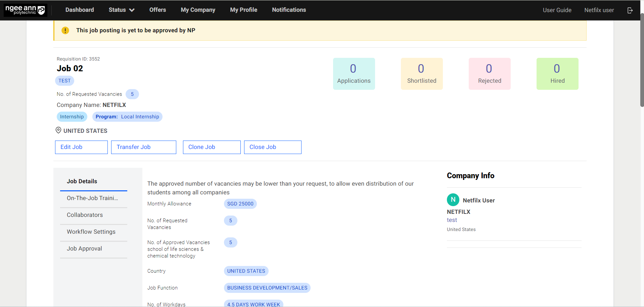The width and height of the screenshot is (644, 307).
Task: Click the location pin icon
Action: click(58, 130)
